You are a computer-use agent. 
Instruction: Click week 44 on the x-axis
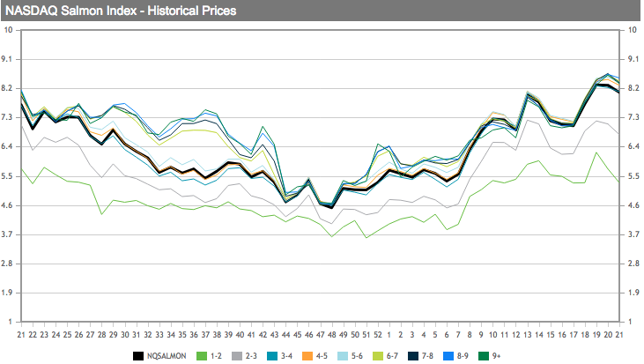tap(285, 335)
